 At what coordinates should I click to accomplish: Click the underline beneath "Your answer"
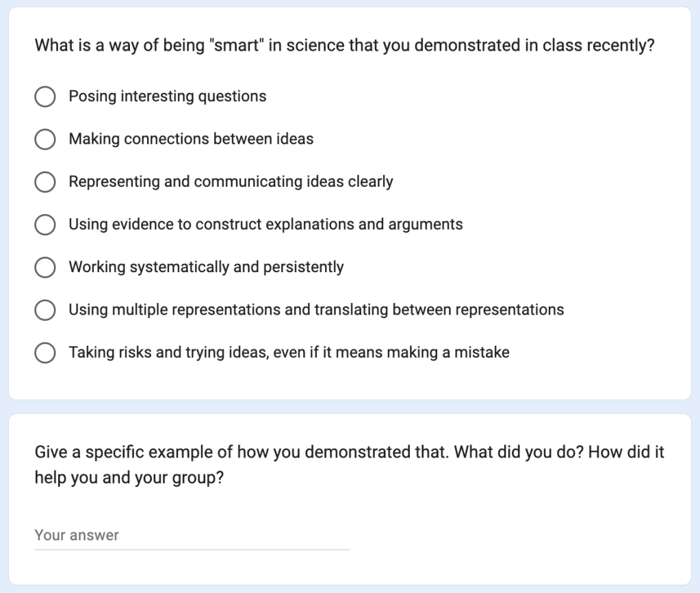(x=192, y=548)
